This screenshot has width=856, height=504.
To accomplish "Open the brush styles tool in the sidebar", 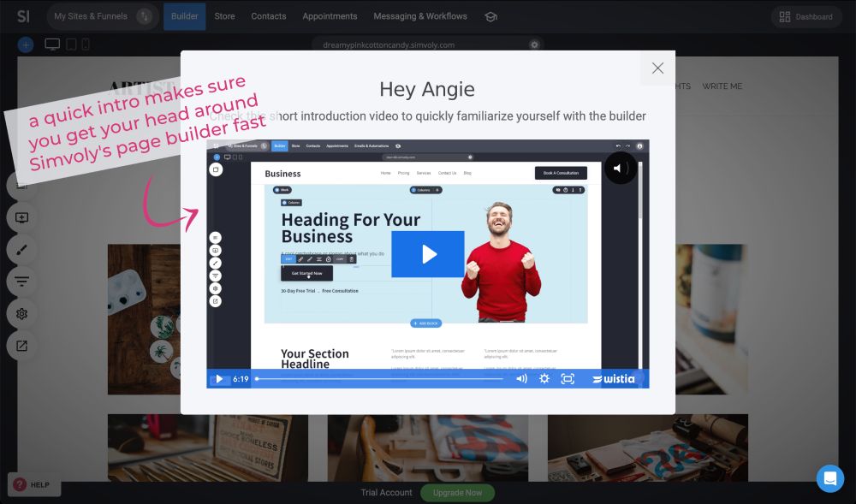I will tap(22, 250).
